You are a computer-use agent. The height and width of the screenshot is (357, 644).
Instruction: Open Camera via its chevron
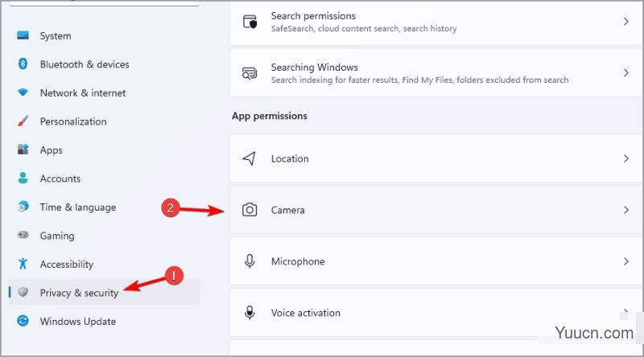coord(626,210)
